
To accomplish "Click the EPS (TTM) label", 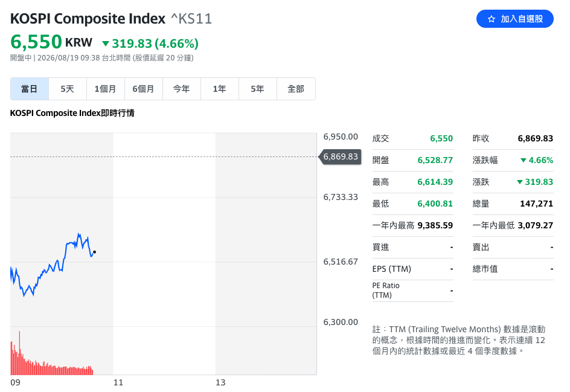I will coord(391,269).
